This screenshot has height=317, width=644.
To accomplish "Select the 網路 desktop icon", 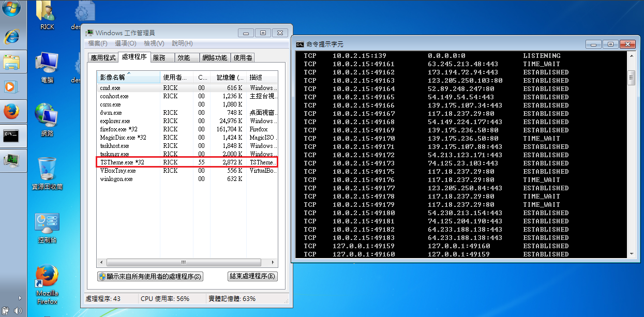I will 47,120.
